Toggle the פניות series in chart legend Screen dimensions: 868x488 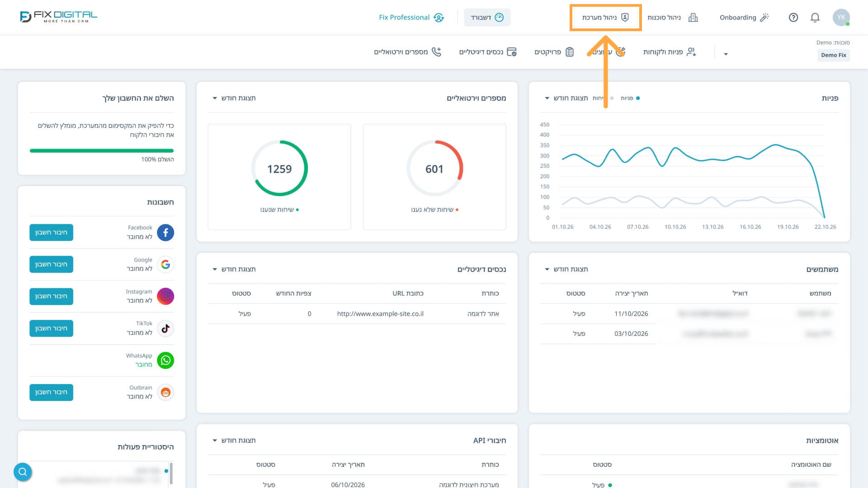tap(630, 98)
